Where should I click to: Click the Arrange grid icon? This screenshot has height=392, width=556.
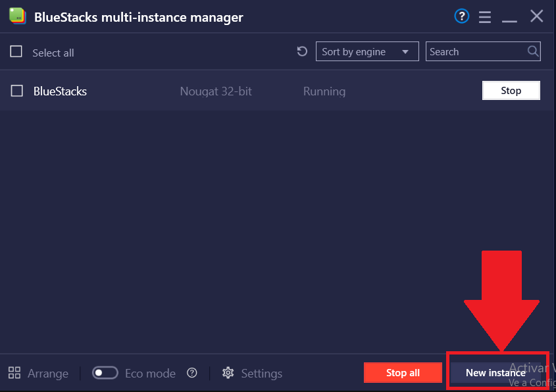[14, 373]
